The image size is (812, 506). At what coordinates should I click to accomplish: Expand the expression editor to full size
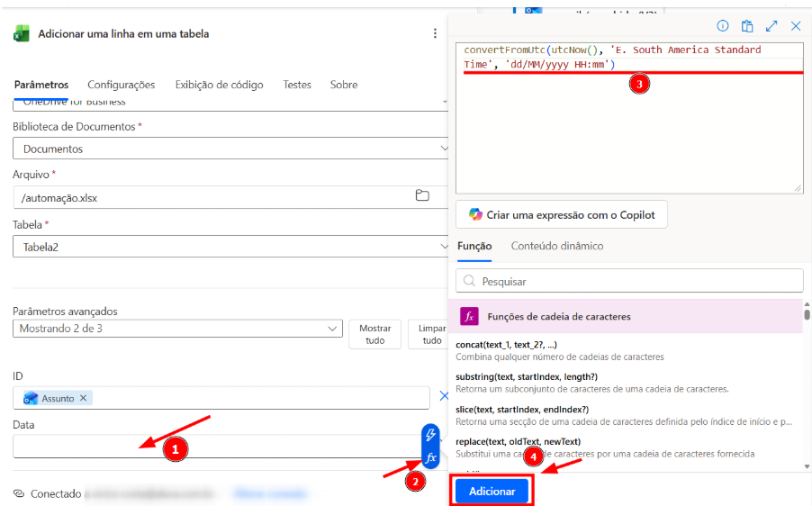(x=771, y=26)
